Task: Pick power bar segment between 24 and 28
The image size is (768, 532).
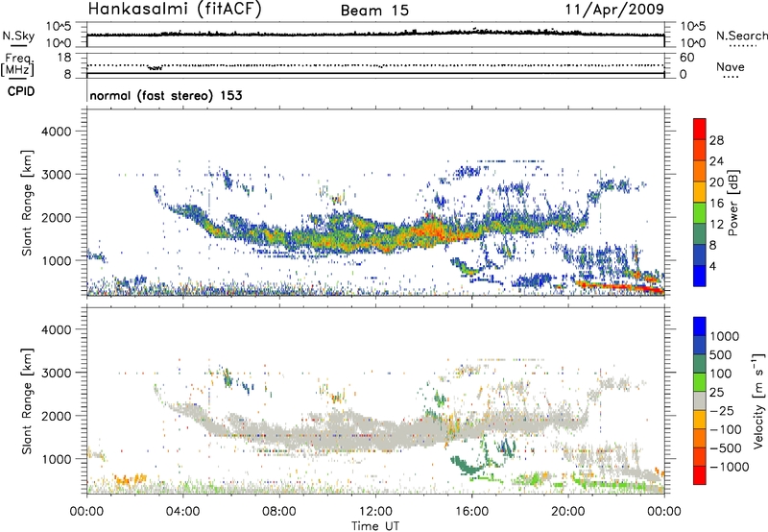Action: [700, 150]
